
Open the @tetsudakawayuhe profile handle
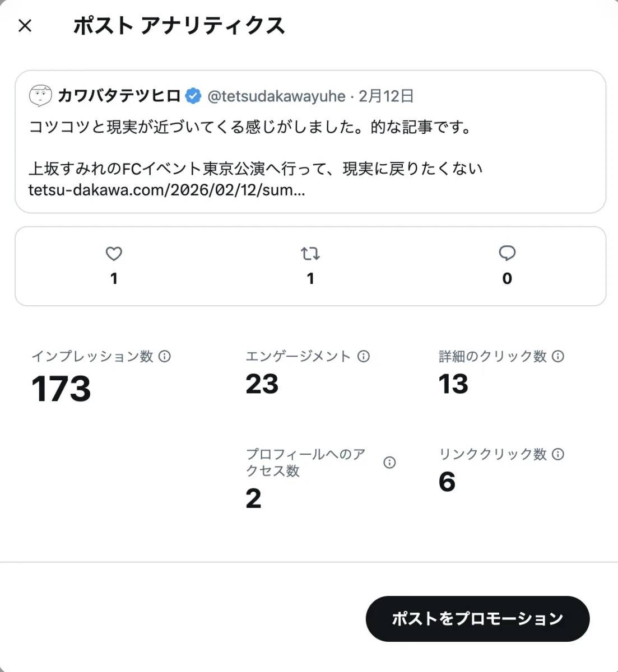(x=276, y=96)
